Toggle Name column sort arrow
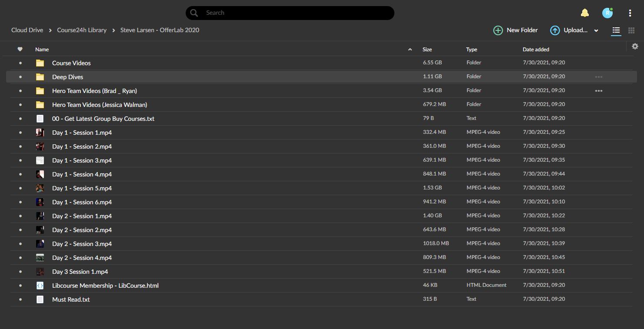Viewport: 644px width, 329px height. tap(410, 50)
